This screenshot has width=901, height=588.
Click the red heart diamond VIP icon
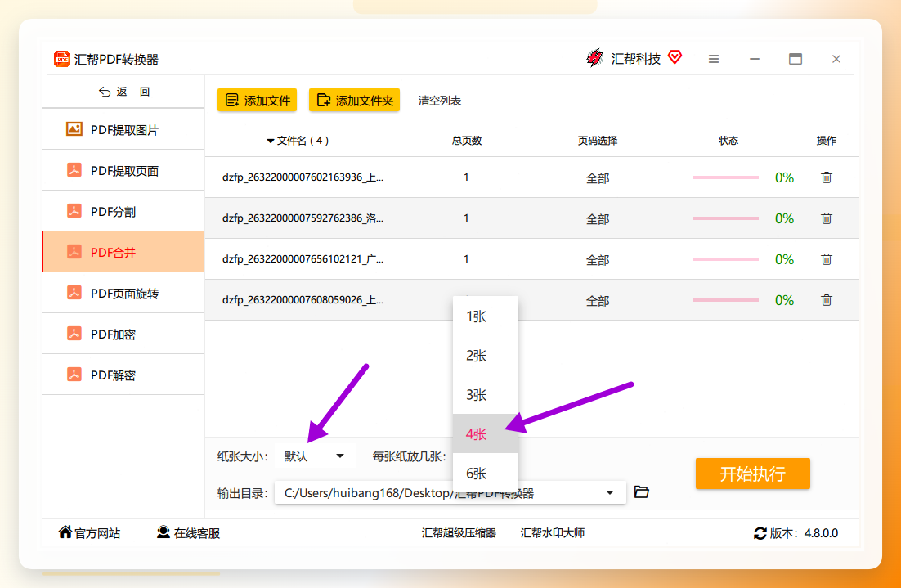tap(675, 57)
